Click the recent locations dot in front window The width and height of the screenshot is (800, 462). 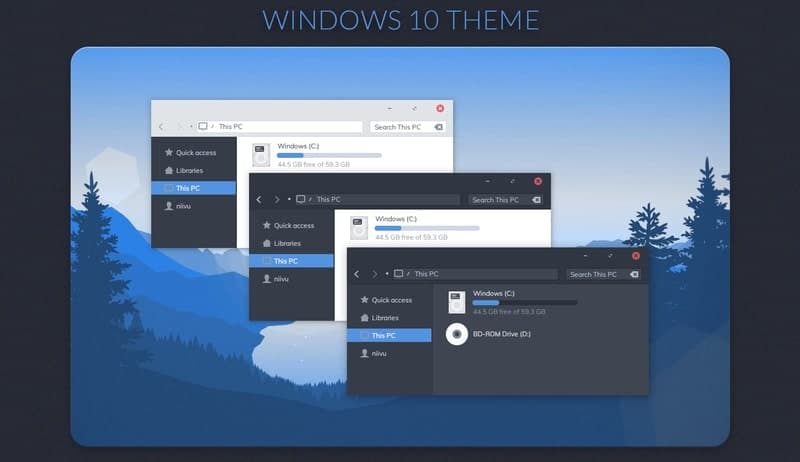(x=387, y=274)
